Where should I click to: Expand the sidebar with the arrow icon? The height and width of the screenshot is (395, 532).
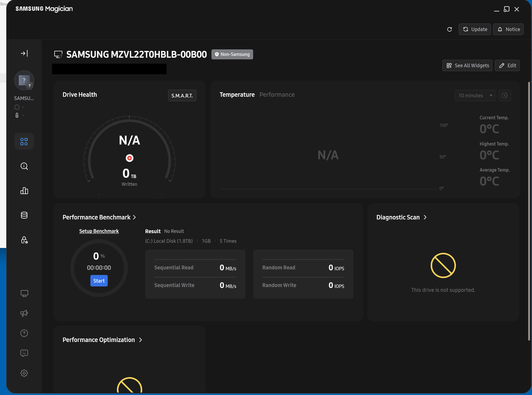click(x=24, y=53)
